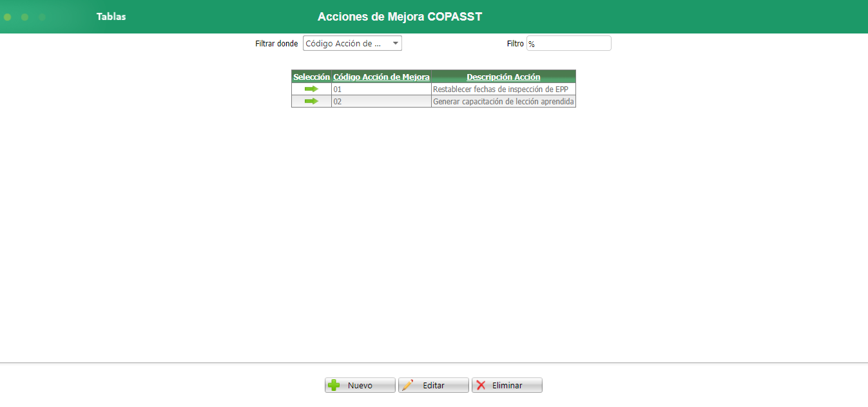The image size is (868, 407).
Task: Click the dropdown arrow beside Filtrar donde
Action: [x=396, y=43]
